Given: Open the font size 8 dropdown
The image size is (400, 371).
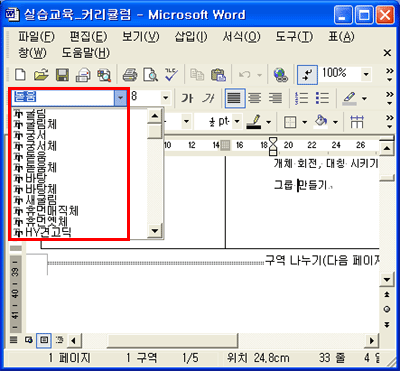Looking at the screenshot, I should click(x=166, y=98).
